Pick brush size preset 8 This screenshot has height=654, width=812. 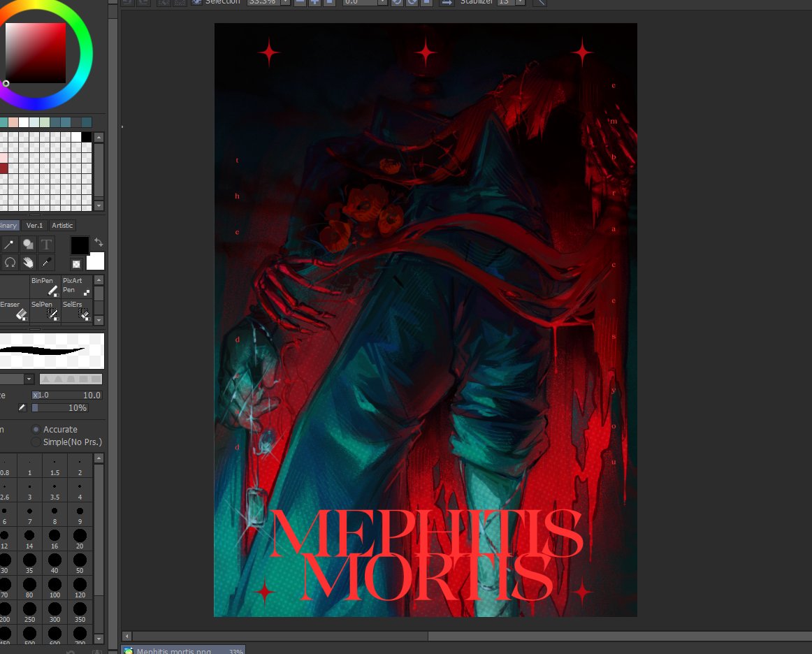coord(55,515)
